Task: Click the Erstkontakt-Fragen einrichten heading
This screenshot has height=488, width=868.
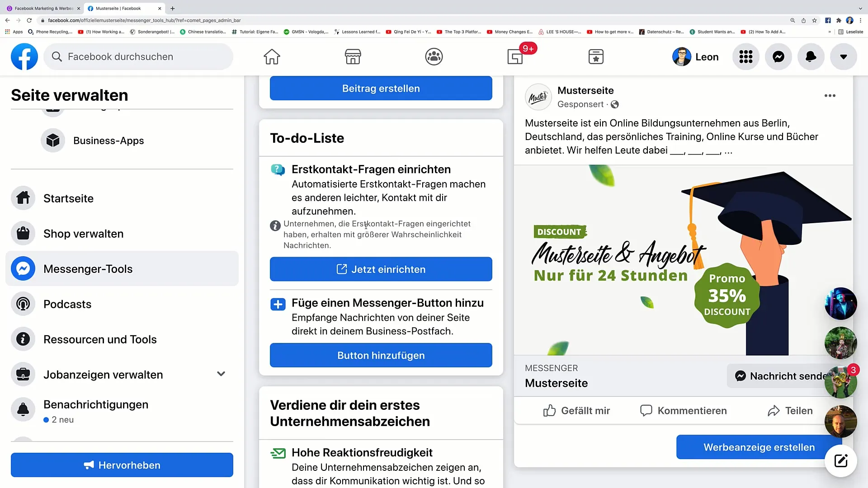Action: tap(371, 169)
